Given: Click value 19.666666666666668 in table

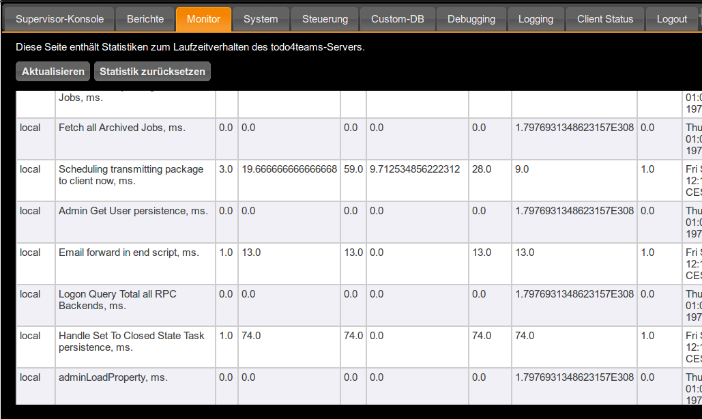Looking at the screenshot, I should (289, 169).
